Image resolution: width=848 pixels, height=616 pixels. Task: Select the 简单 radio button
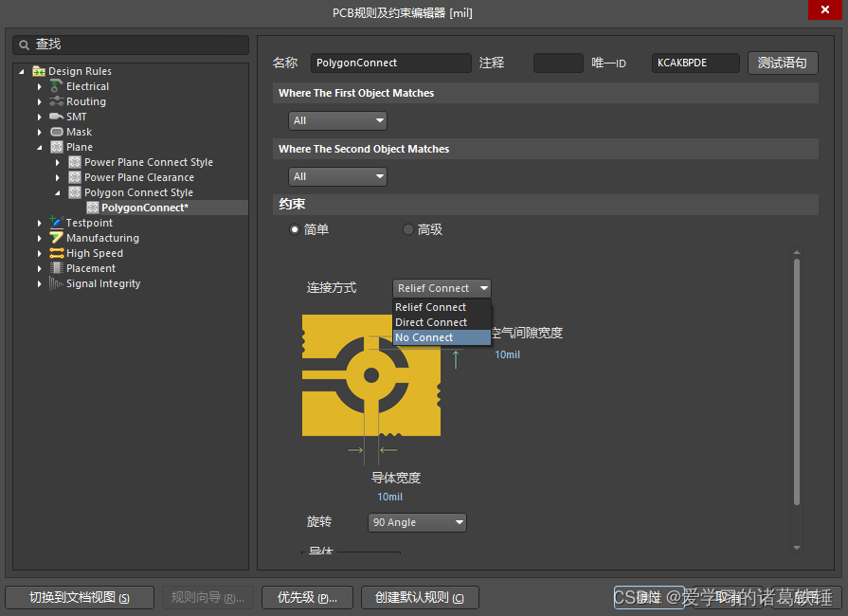click(x=295, y=229)
